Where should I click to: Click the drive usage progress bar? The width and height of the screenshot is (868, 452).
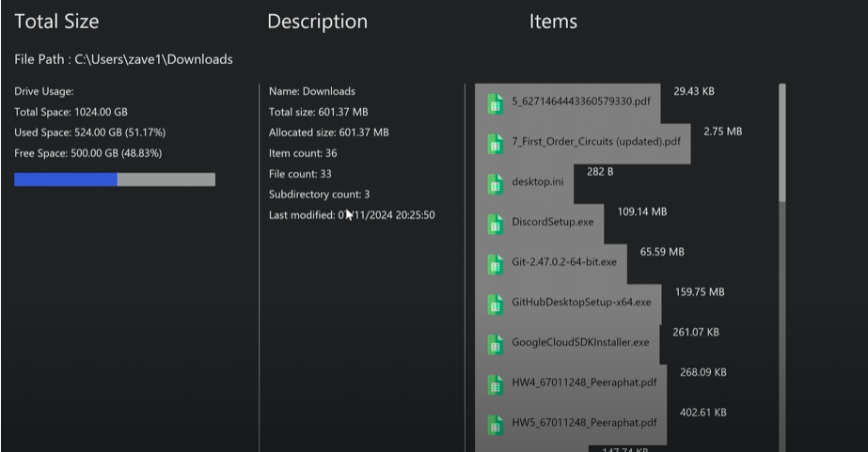click(115, 179)
